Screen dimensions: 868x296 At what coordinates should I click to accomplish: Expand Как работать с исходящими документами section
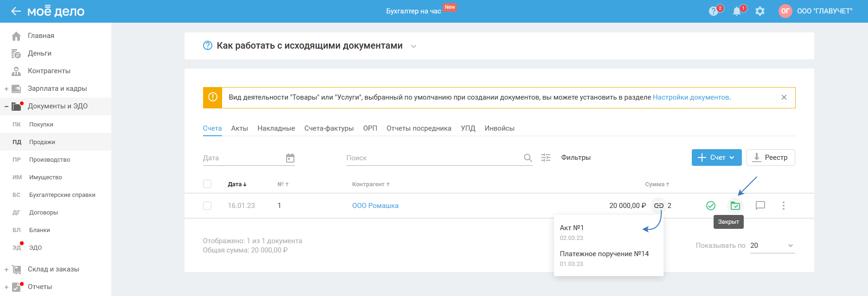click(x=414, y=46)
